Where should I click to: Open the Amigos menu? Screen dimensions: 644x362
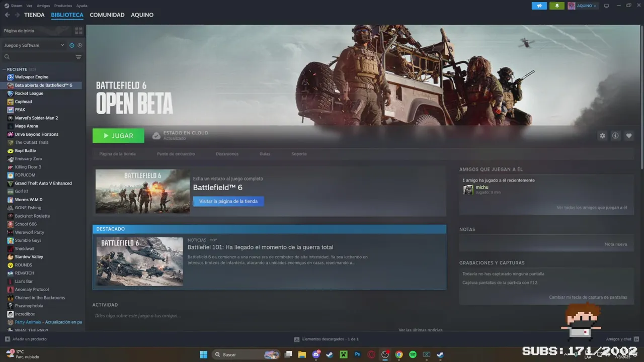[43, 6]
